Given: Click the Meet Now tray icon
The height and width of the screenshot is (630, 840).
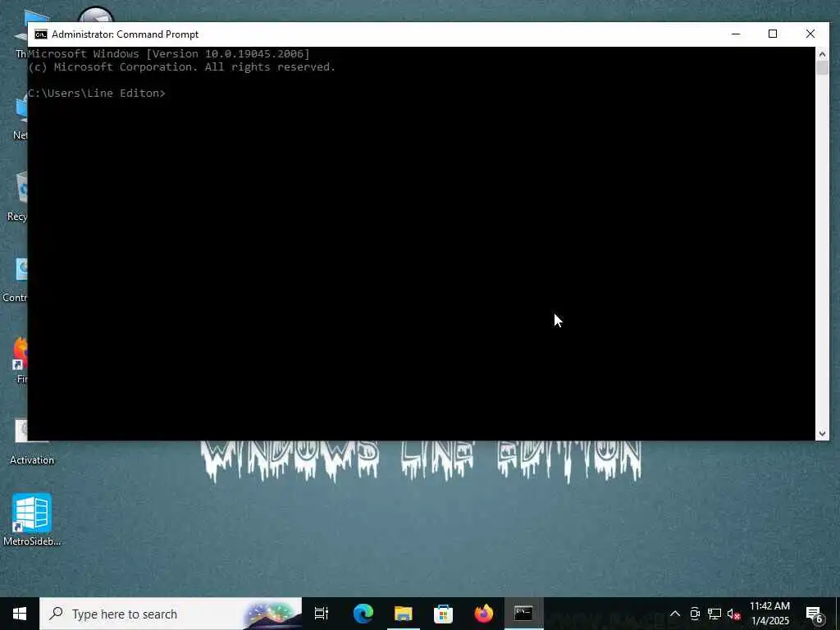Looking at the screenshot, I should [695, 614].
